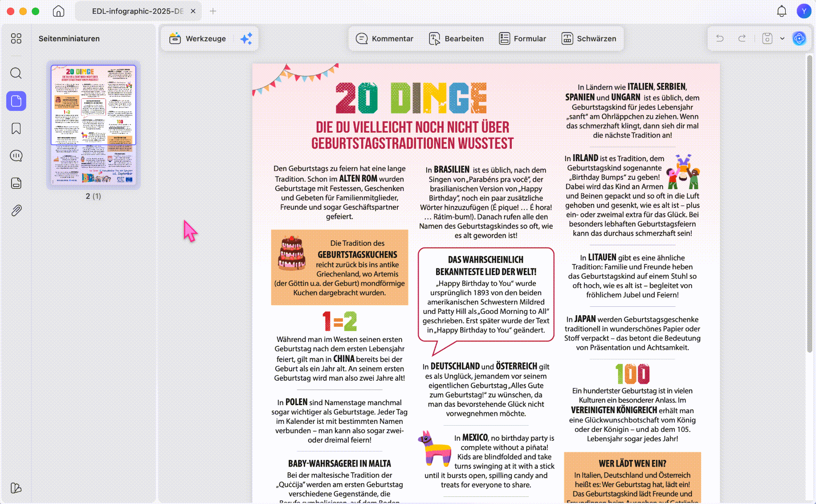The image size is (816, 504).
Task: Open the form fields panel icon in sidebar
Action: pyautogui.click(x=16, y=183)
